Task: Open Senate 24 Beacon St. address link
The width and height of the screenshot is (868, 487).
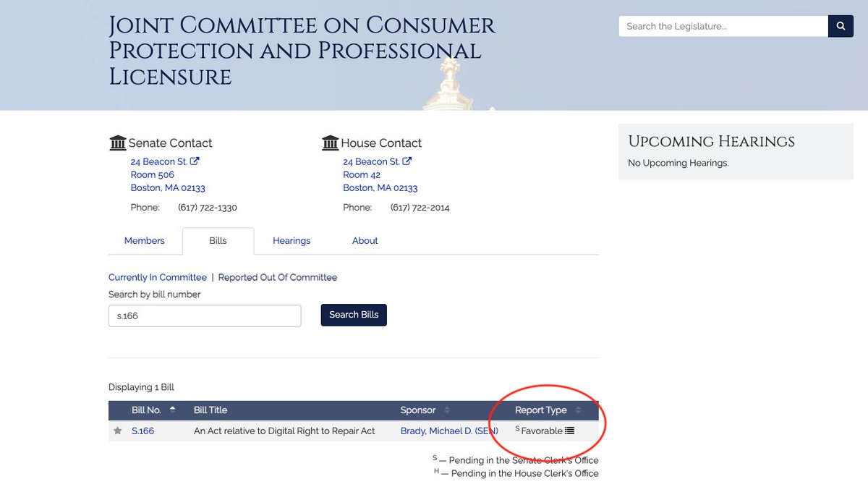Action: [165, 161]
